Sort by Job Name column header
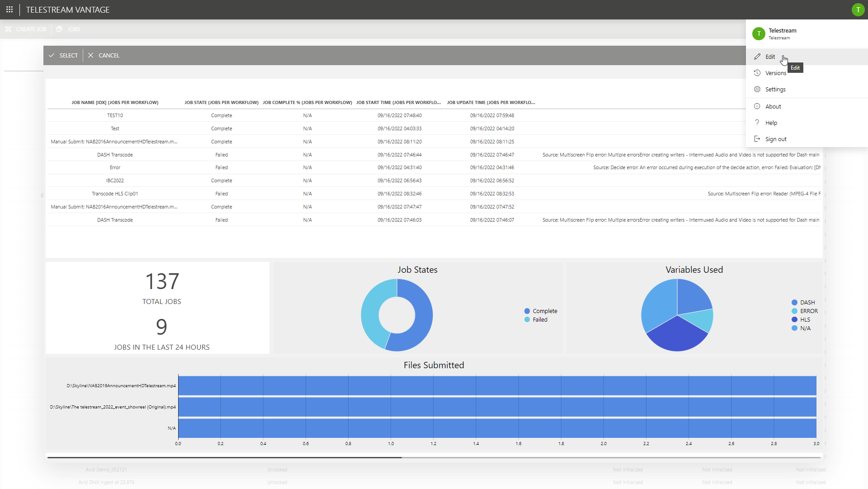This screenshot has height=489, width=868. click(115, 103)
